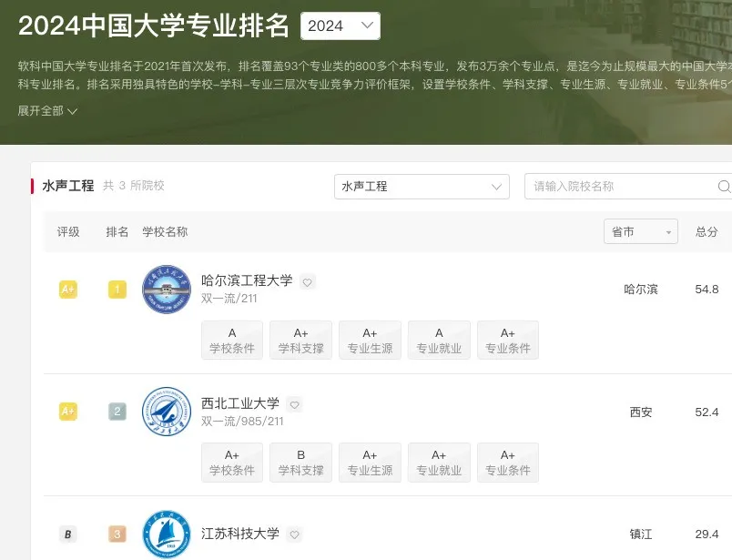Image resolution: width=732 pixels, height=560 pixels.
Task: Click 西北工业大学 学科支撑 B tag
Action: point(300,463)
